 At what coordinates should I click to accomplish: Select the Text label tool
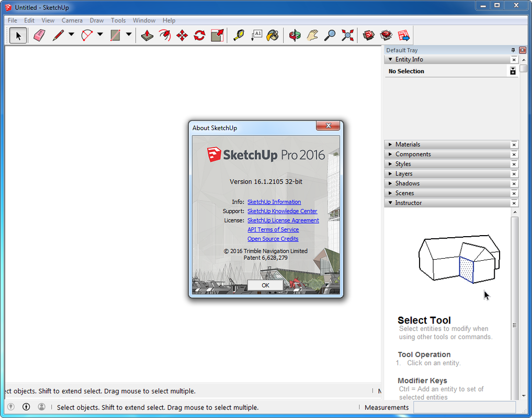pyautogui.click(x=256, y=35)
